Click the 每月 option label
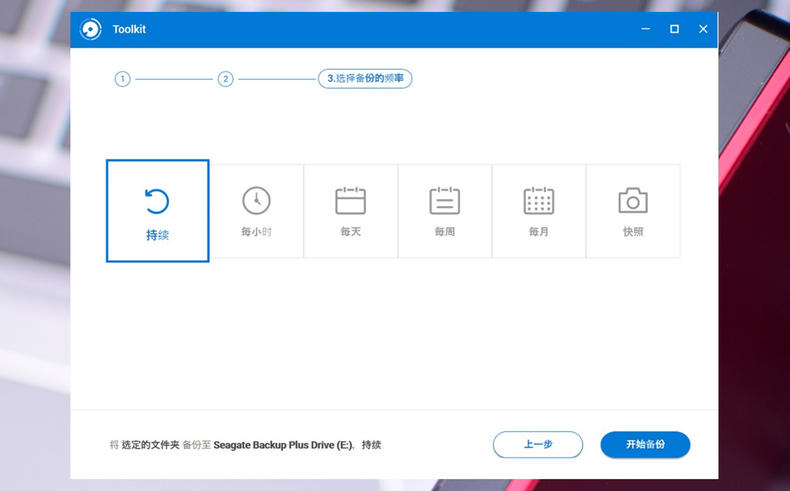The height and width of the screenshot is (491, 790). [539, 232]
